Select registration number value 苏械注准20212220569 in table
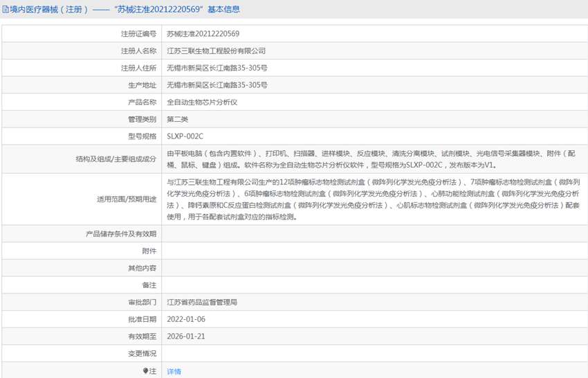The image size is (588, 378). click(203, 34)
